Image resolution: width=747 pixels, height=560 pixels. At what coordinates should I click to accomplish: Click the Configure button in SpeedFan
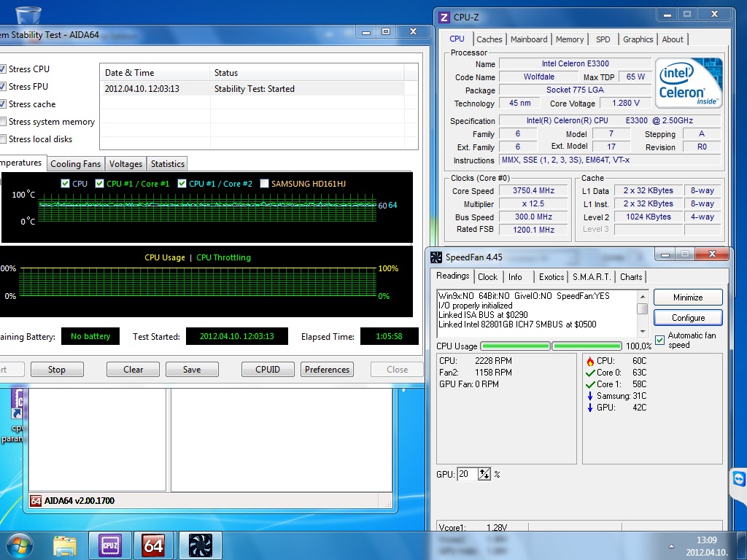pos(688,318)
